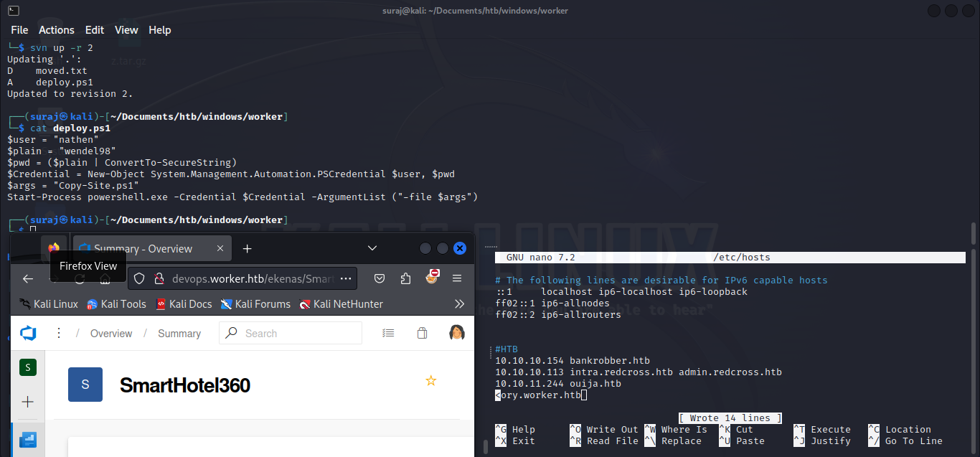Click the ^G Help nano shortcut
The width and height of the screenshot is (980, 457).
tap(515, 430)
